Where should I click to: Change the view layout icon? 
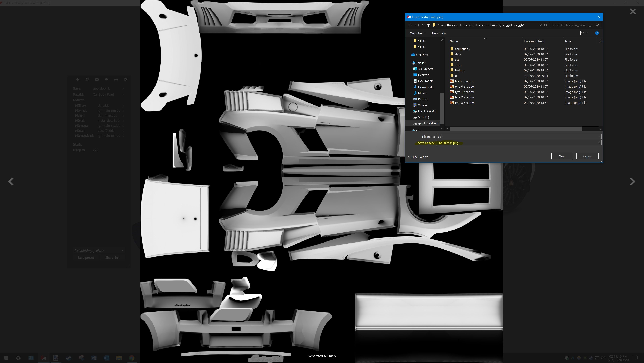(x=582, y=33)
